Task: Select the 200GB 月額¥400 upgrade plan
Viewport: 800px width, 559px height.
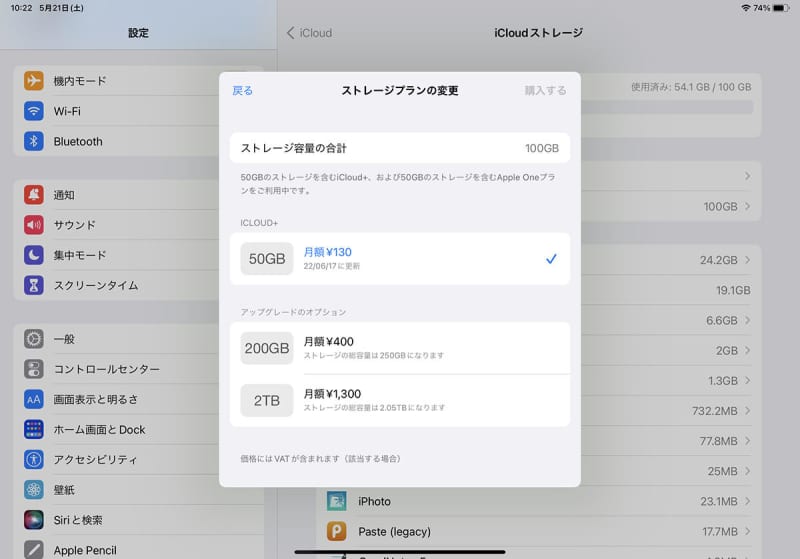Action: click(399, 348)
